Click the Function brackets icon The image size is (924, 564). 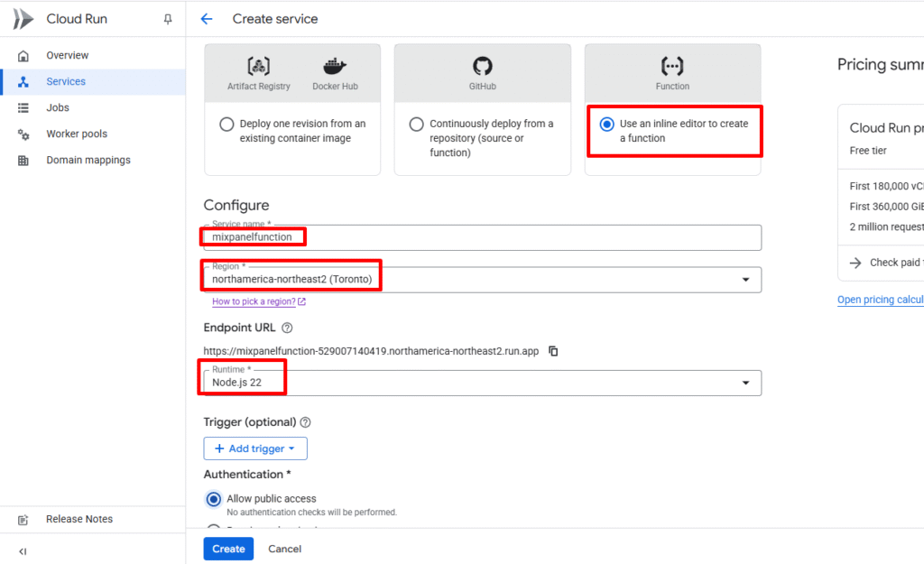(672, 66)
